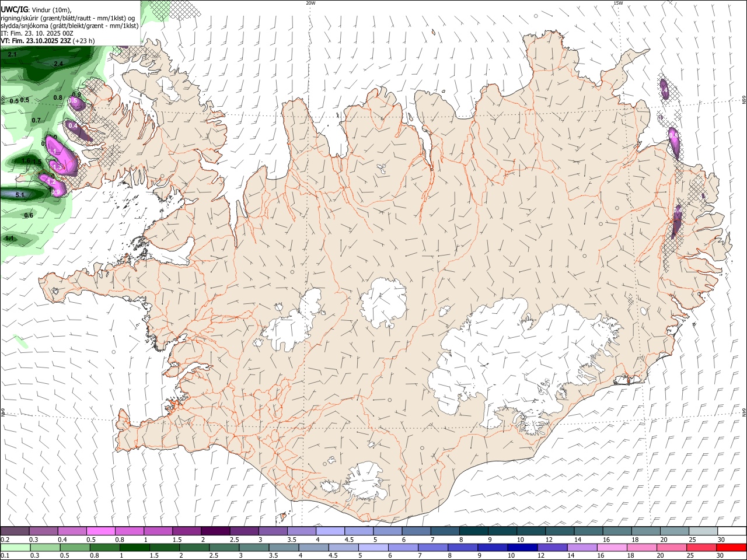Click the 20W longitude label
Image resolution: width=747 pixels, height=560 pixels.
tap(310, 3)
